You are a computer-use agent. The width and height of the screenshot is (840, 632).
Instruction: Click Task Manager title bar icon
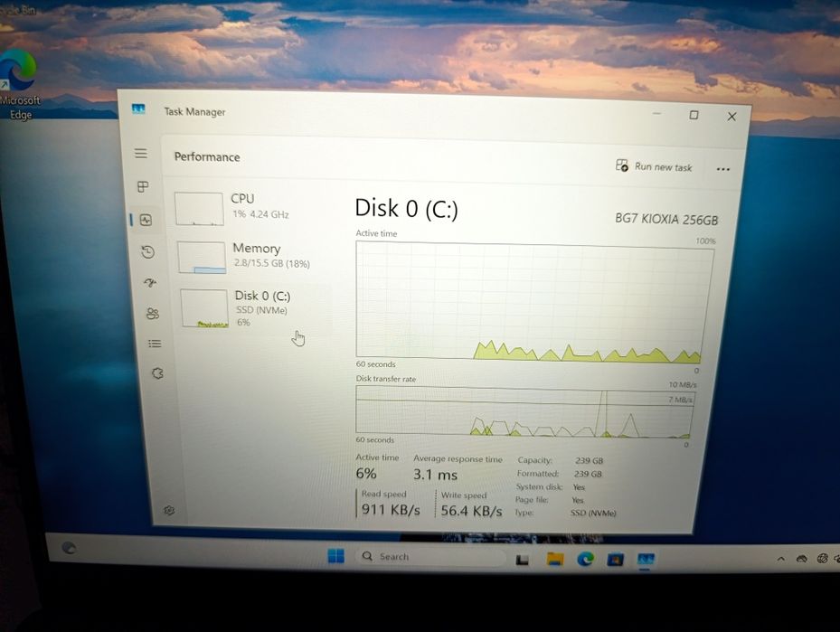138,109
